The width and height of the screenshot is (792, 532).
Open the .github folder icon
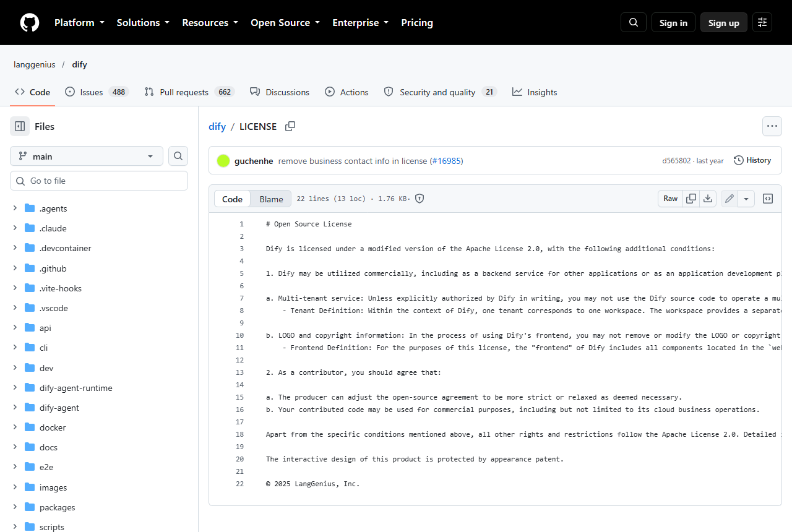30,268
